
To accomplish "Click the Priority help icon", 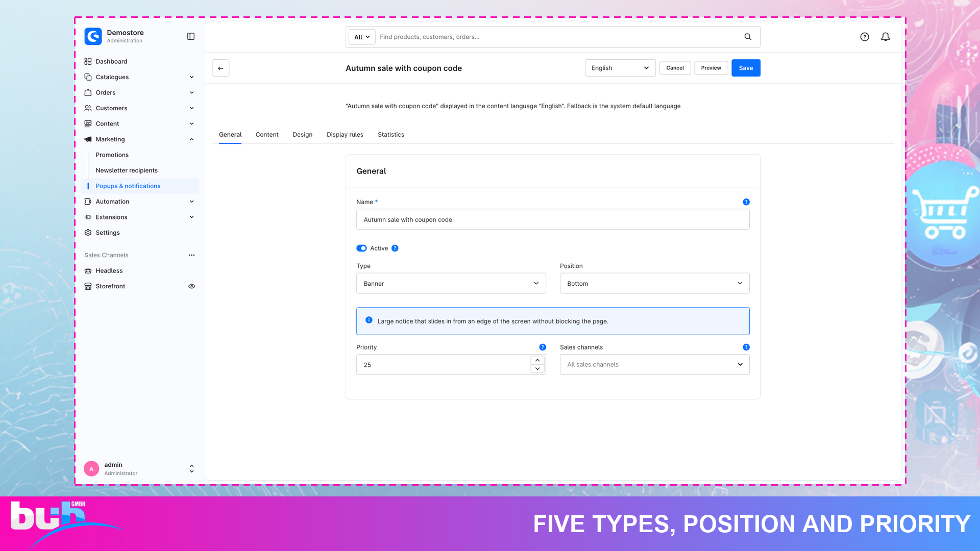I will pyautogui.click(x=543, y=347).
